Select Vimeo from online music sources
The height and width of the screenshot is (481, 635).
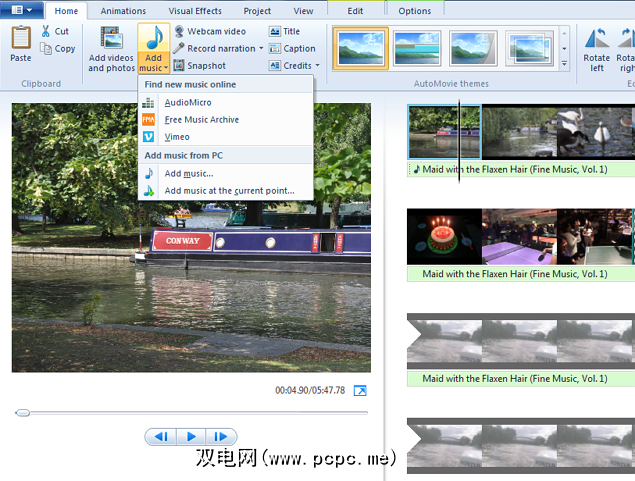[176, 137]
